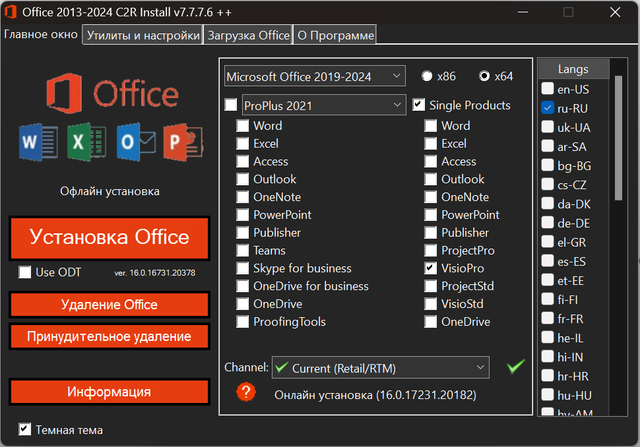
Task: Click the Офлайн установка label
Action: coord(110,191)
